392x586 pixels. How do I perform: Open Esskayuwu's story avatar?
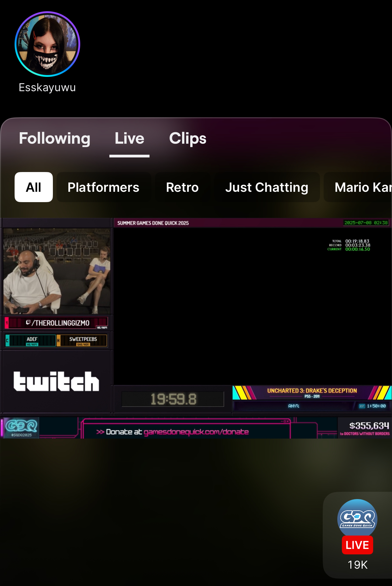coord(47,44)
